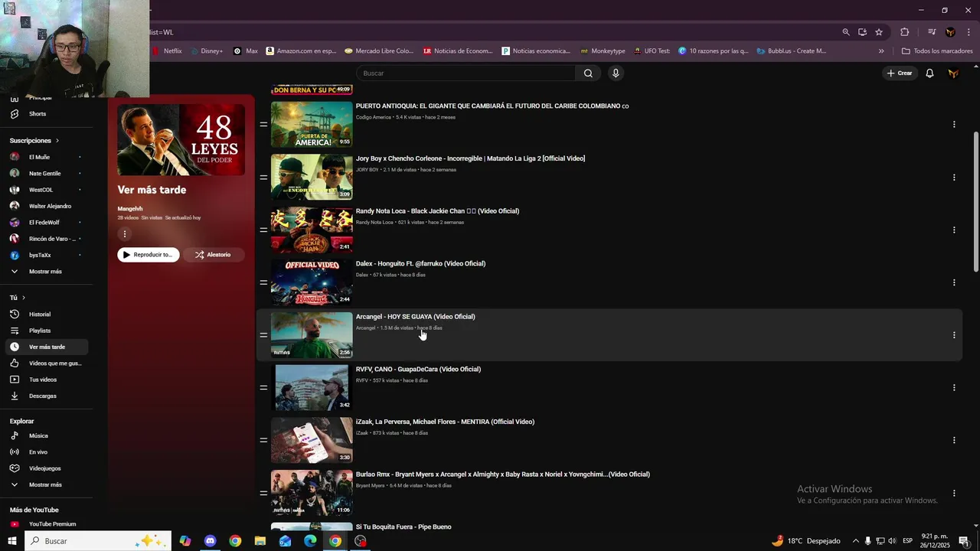Open options menu for RVFV GuapaDeCara video
Viewport: 980px width, 551px height.
(x=954, y=387)
